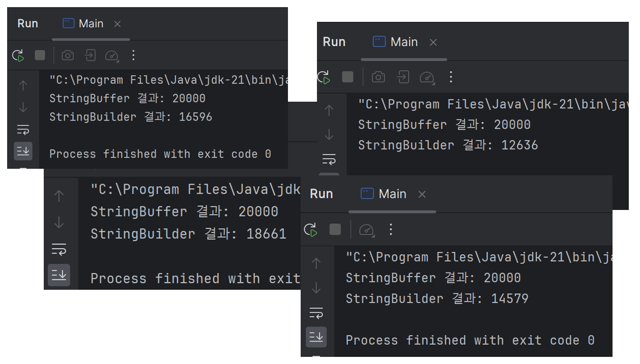The width and height of the screenshot is (640, 364).
Task: Click exit arrow icon in 12636 window
Action: (403, 77)
